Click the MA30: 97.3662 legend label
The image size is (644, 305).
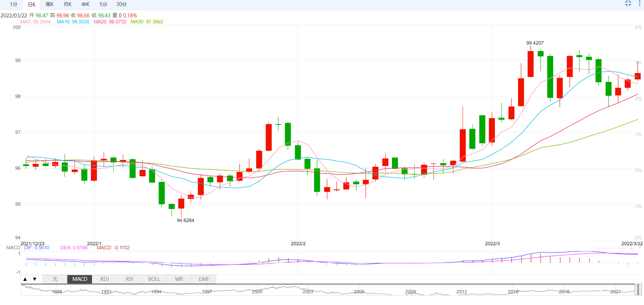coord(147,22)
